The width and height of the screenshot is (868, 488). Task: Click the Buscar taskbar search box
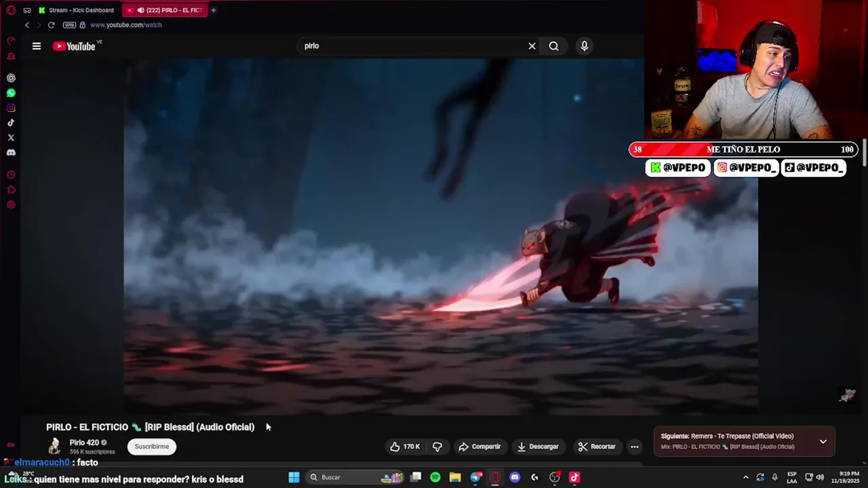pos(355,477)
